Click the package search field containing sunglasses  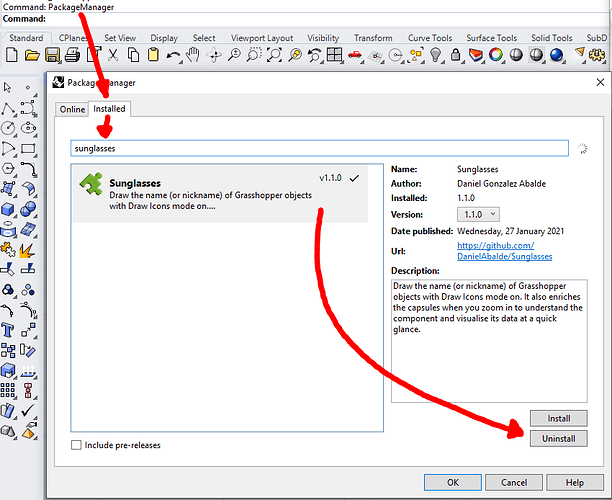pyautogui.click(x=319, y=148)
